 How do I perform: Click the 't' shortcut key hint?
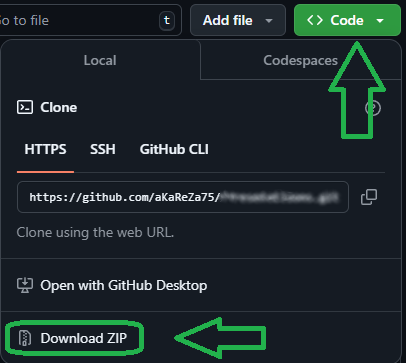(167, 21)
